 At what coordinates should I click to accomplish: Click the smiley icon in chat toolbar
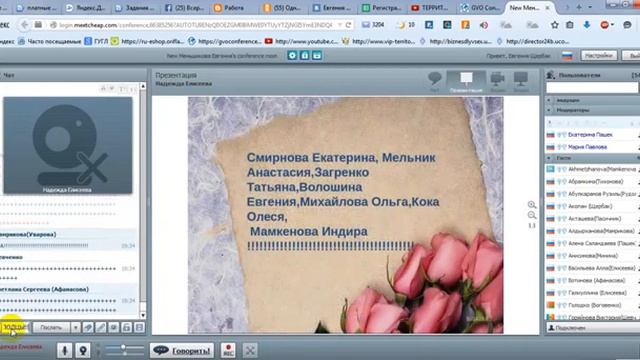[114, 327]
